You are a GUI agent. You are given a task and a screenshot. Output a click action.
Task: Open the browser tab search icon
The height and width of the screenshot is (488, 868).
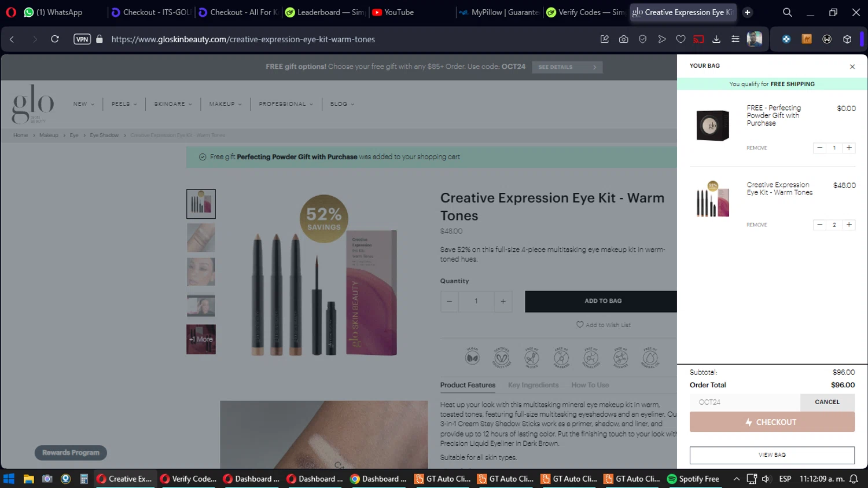point(788,12)
